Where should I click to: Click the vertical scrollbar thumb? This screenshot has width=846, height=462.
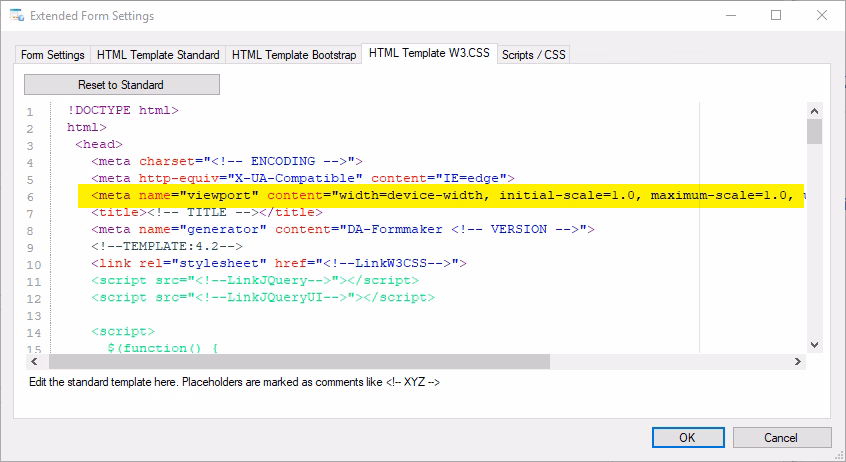click(814, 132)
